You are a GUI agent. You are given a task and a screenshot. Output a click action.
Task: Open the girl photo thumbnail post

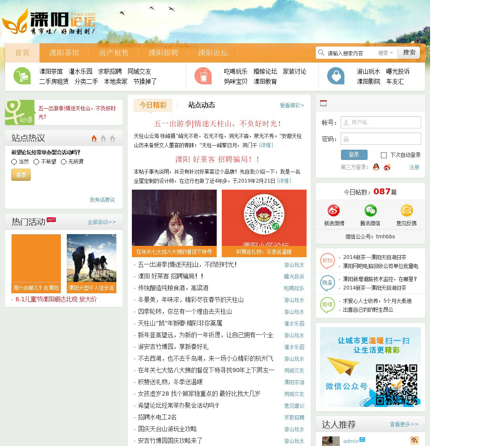(174, 223)
